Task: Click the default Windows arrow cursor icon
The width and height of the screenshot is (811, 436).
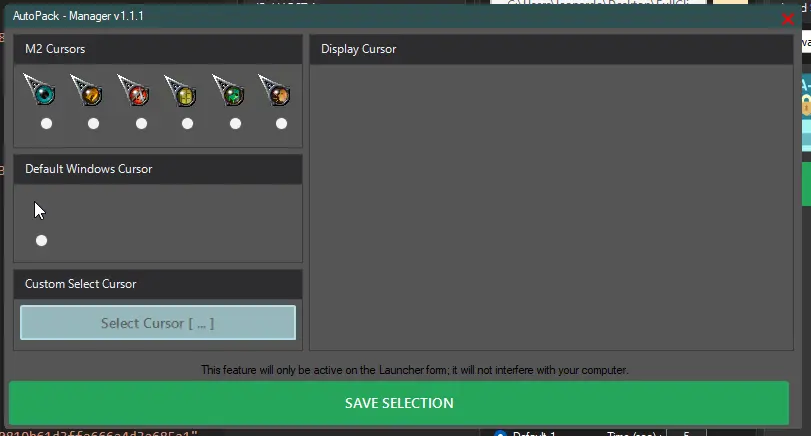Action: point(40,211)
